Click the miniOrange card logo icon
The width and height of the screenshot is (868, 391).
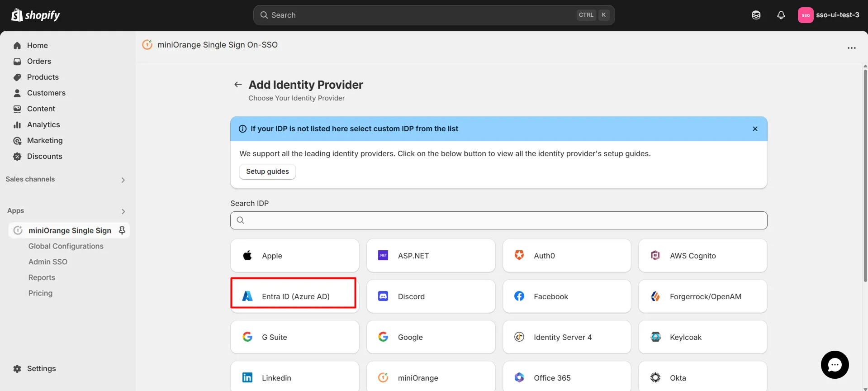point(383,377)
